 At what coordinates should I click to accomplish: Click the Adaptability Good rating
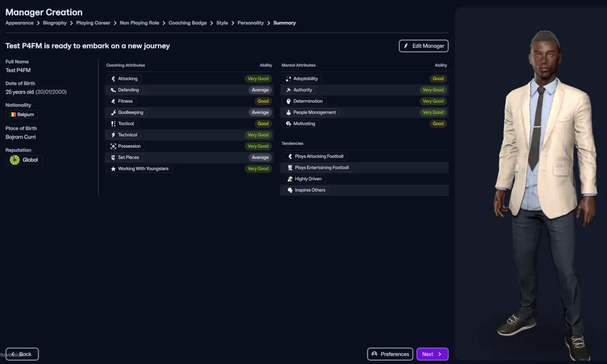[438, 79]
